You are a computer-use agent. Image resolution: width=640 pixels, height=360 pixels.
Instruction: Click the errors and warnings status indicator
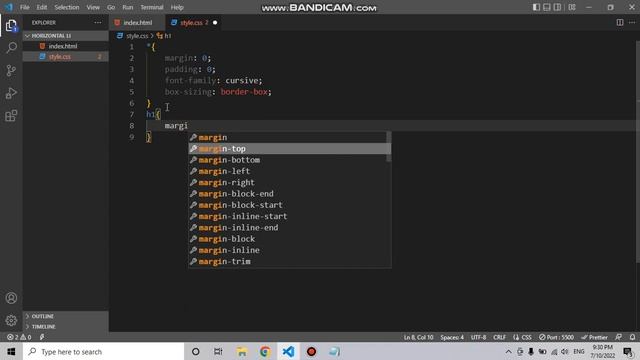pyautogui.click(x=19, y=337)
